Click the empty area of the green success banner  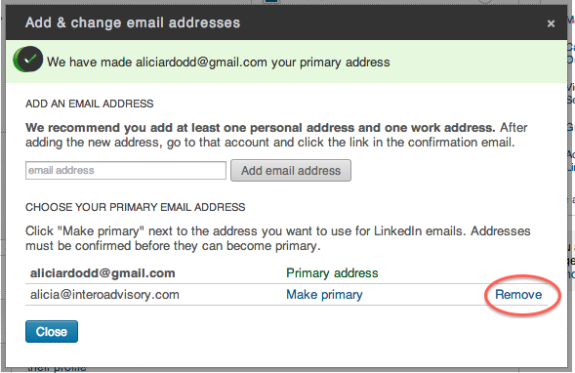[477, 62]
